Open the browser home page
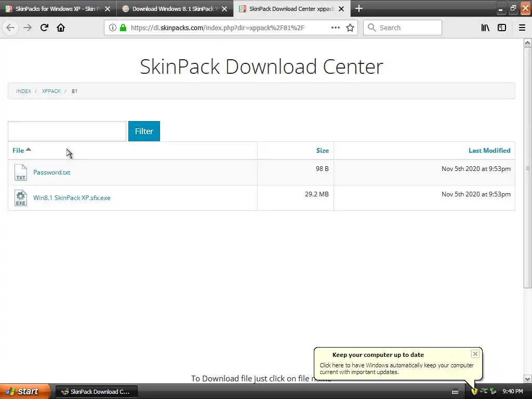The image size is (532, 399). pyautogui.click(x=61, y=28)
